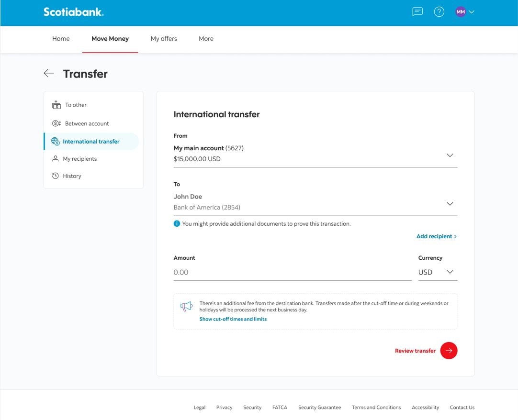518x420 pixels.
Task: Click the International transfer globe icon
Action: pyautogui.click(x=55, y=141)
